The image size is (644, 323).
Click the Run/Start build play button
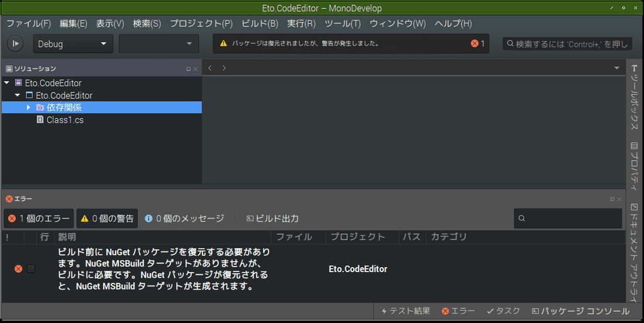tap(15, 43)
